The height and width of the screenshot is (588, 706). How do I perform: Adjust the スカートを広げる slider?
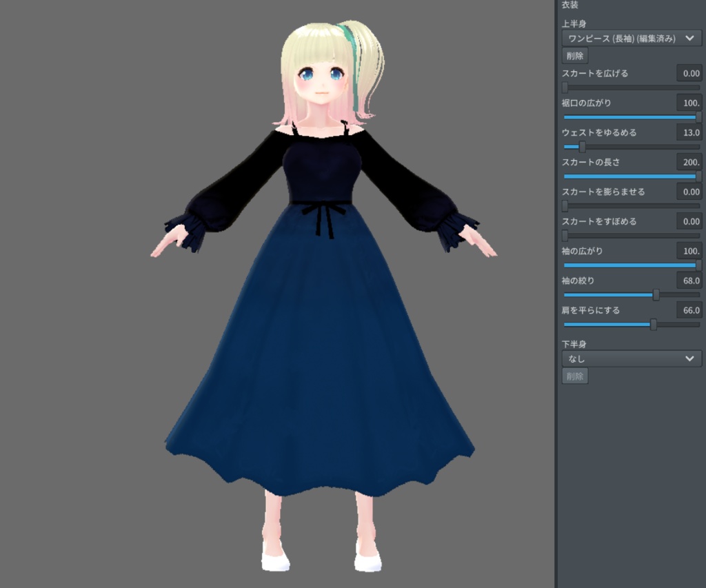632,88
